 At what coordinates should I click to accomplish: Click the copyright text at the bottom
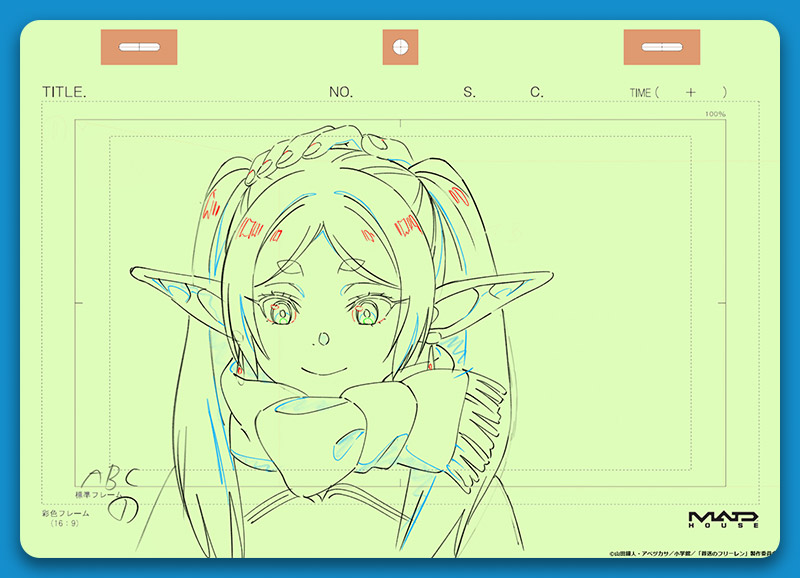(690, 551)
